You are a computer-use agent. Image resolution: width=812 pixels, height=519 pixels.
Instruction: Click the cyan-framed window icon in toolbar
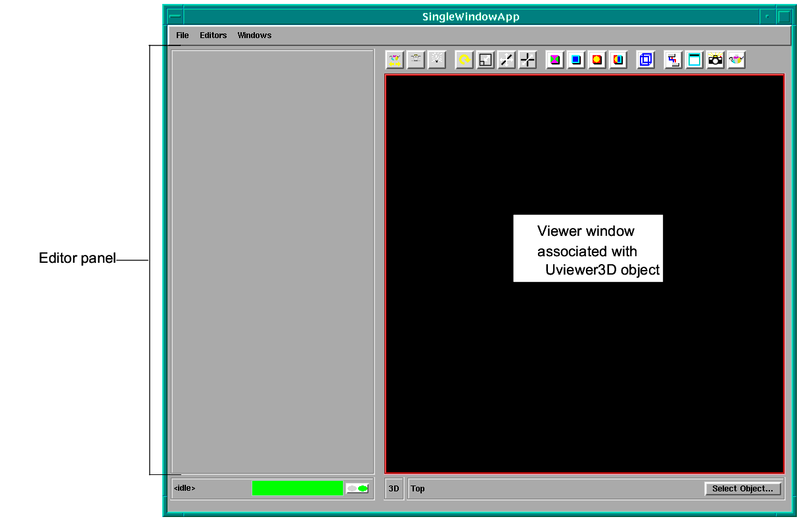coord(694,60)
